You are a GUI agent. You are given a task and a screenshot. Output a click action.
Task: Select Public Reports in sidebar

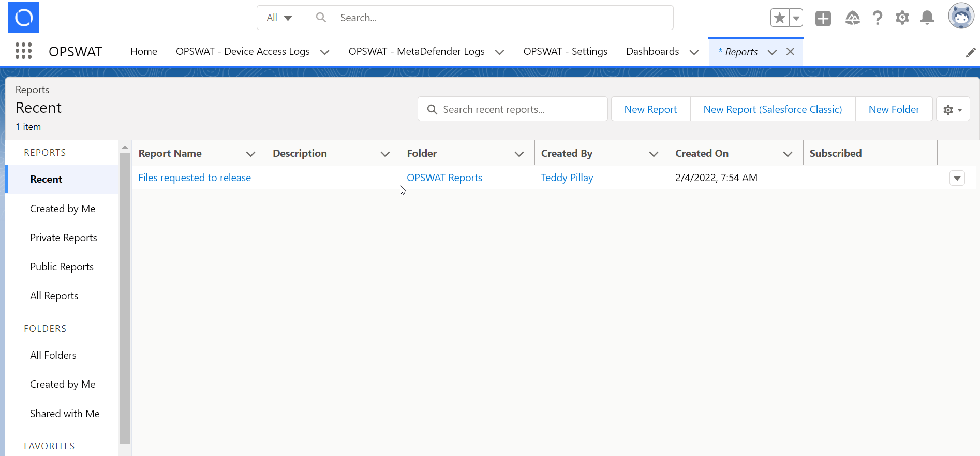coord(62,267)
